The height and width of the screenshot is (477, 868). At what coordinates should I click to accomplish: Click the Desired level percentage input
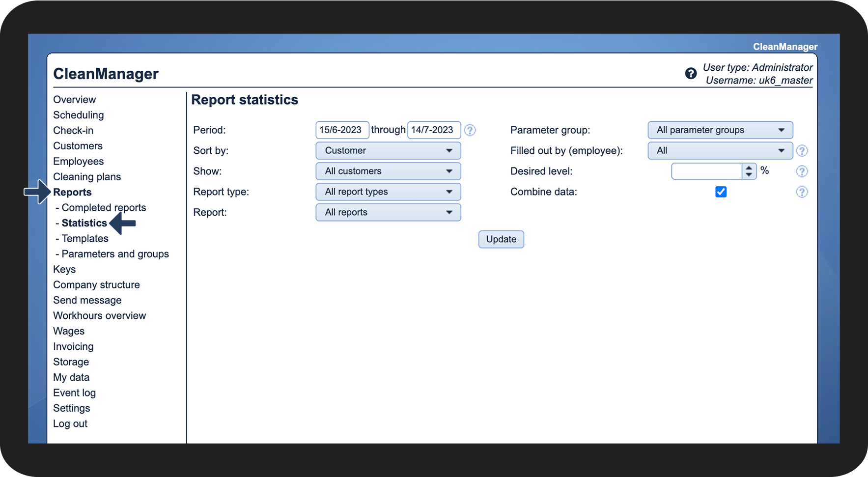(x=706, y=171)
